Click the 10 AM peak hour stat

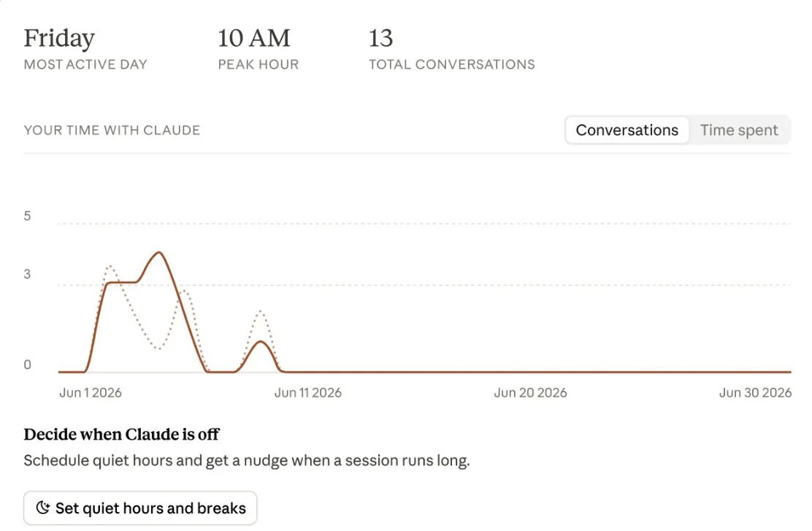tap(254, 38)
